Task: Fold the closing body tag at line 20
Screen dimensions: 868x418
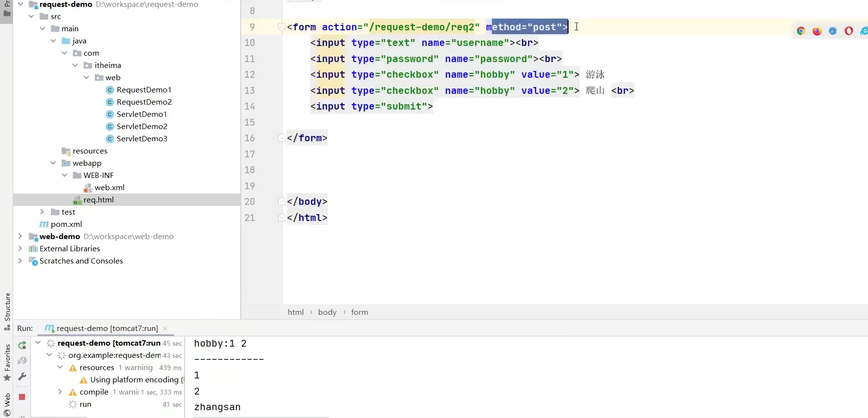Action: (282, 201)
